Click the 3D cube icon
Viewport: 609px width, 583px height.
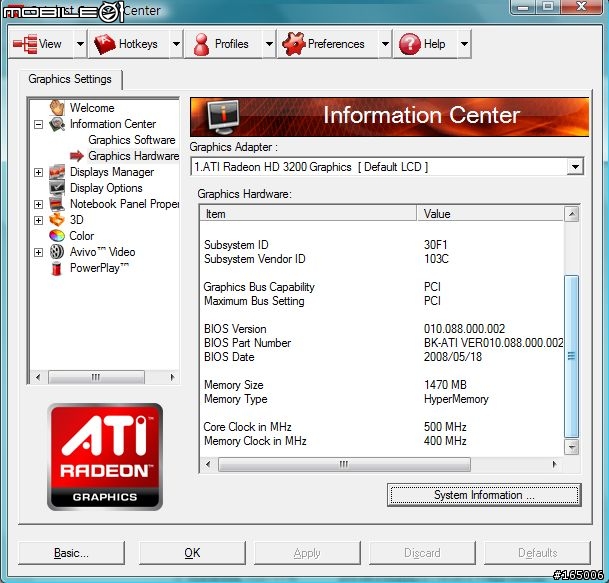[x=57, y=219]
